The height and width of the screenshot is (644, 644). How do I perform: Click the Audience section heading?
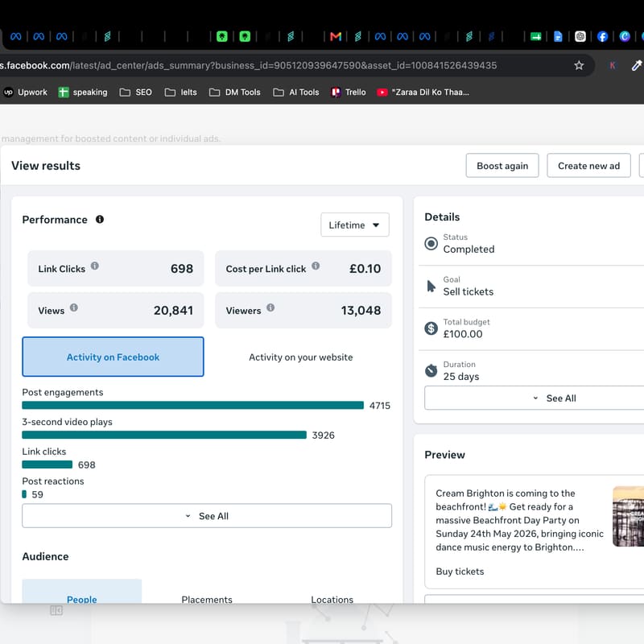46,556
